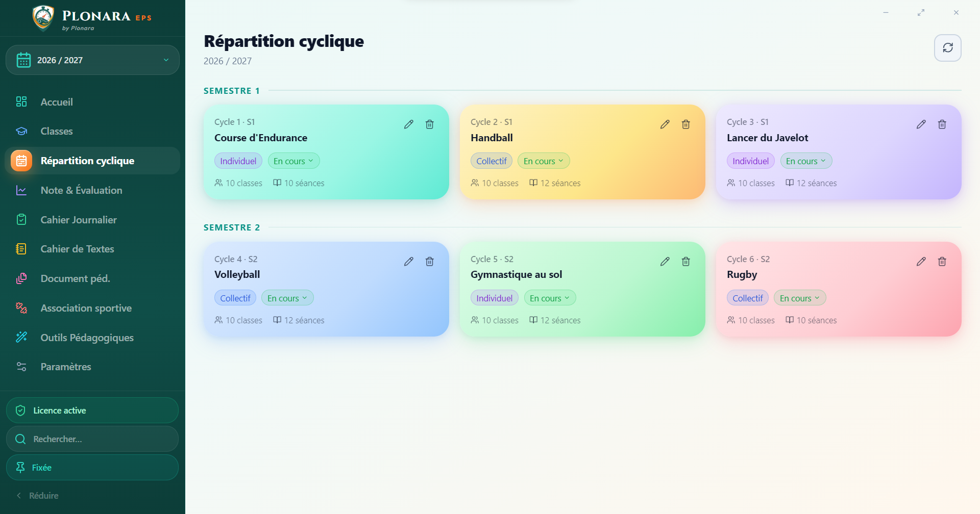Delete the Handball cycle card
This screenshot has height=514, width=980.
coord(686,124)
